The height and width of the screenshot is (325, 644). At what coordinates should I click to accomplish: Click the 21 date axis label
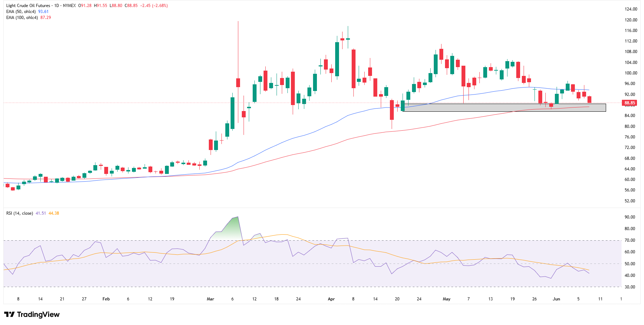[x=62, y=299]
